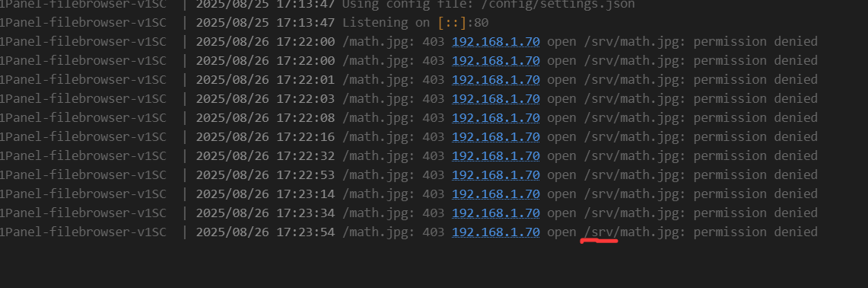Click the 2025/08/25 17:13:47 timestamp on the Listening line
This screenshot has height=288, width=868.
click(x=265, y=23)
